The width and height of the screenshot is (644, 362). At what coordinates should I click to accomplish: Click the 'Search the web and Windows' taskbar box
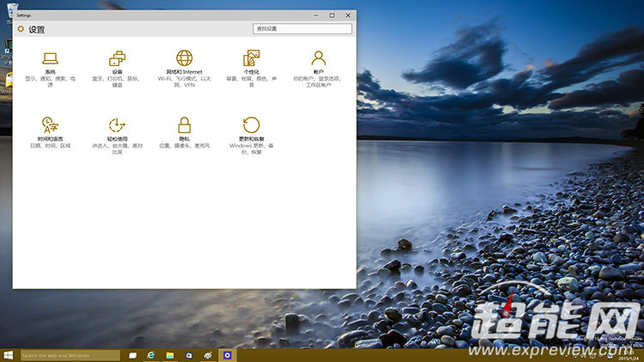click(70, 355)
